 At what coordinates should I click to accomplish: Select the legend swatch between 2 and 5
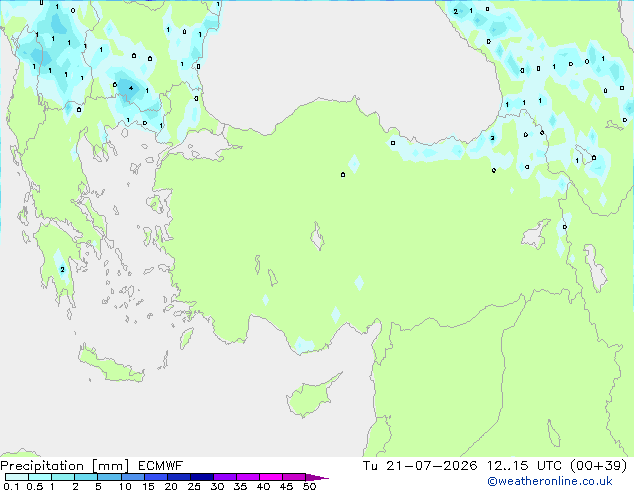coord(86,477)
